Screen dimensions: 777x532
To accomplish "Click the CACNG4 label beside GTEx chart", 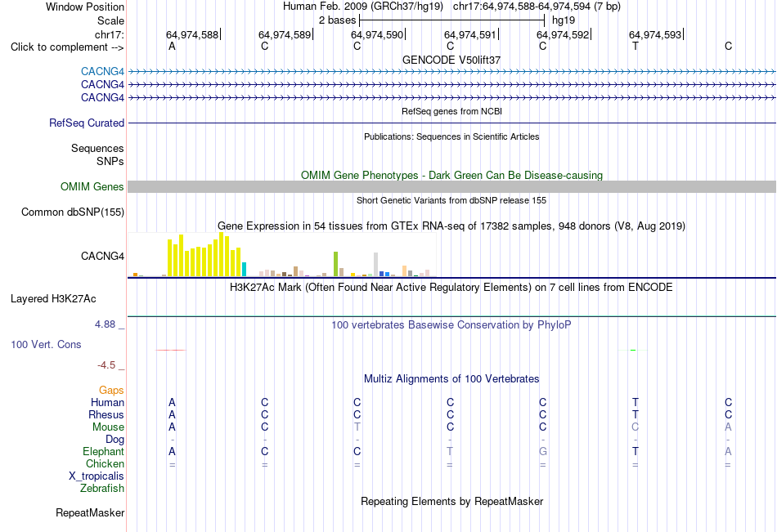I will point(102,256).
